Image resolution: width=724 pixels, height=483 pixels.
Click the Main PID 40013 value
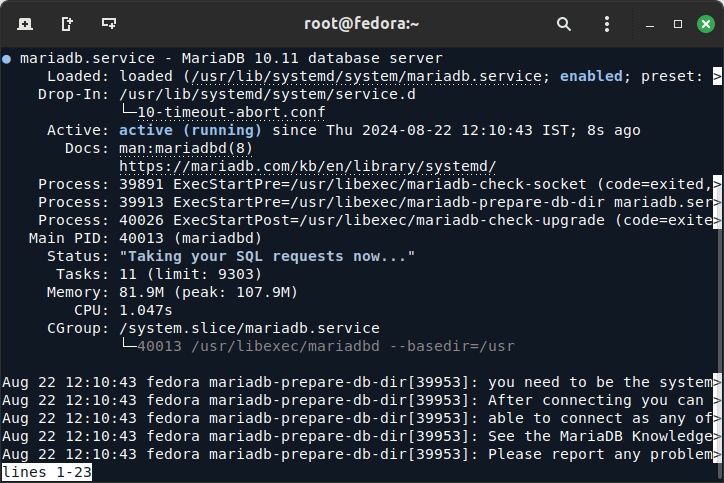(141, 238)
